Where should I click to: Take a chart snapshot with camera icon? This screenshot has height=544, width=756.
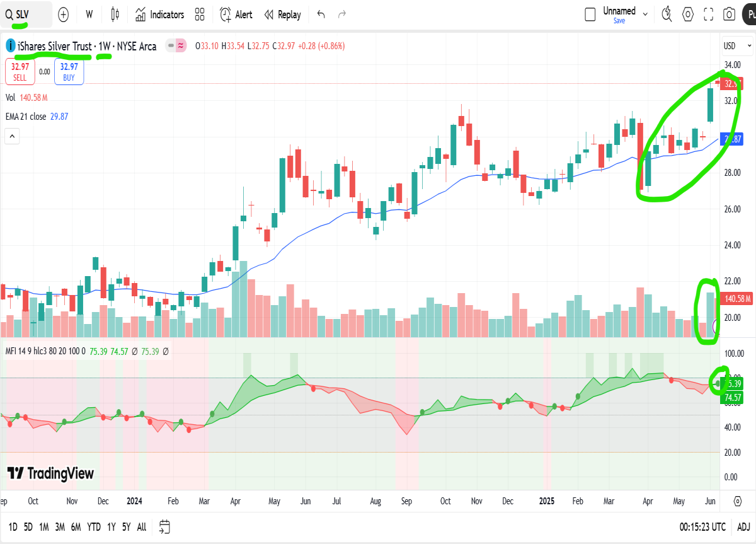[730, 14]
